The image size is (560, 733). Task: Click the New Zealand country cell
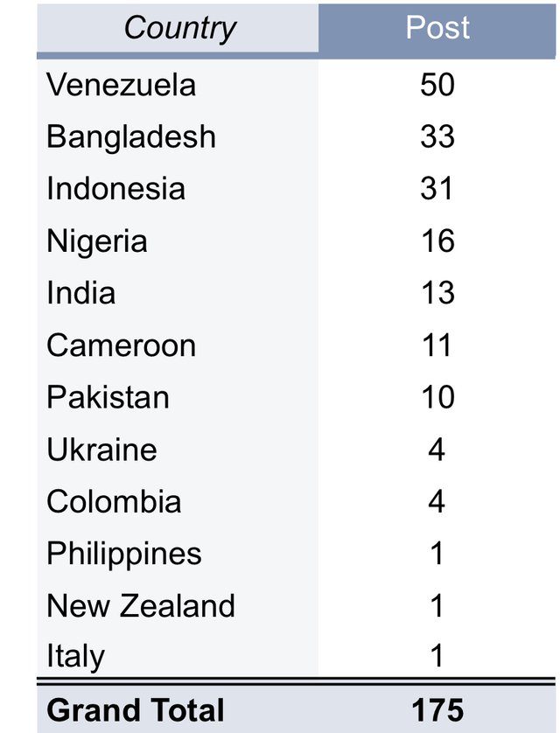pos(140,605)
